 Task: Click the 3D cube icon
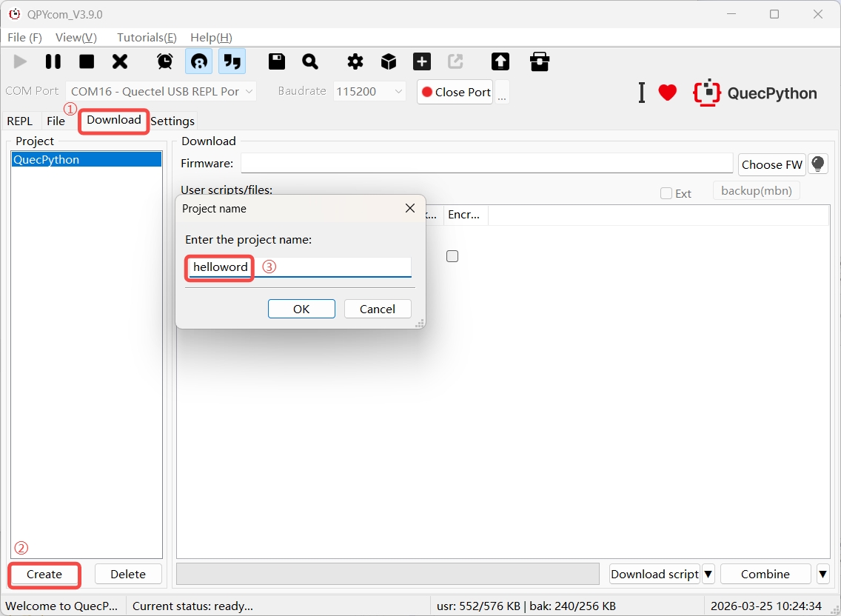pyautogui.click(x=389, y=61)
